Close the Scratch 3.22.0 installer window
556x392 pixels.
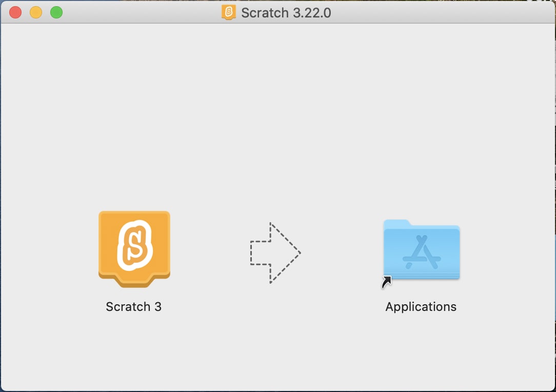15,12
